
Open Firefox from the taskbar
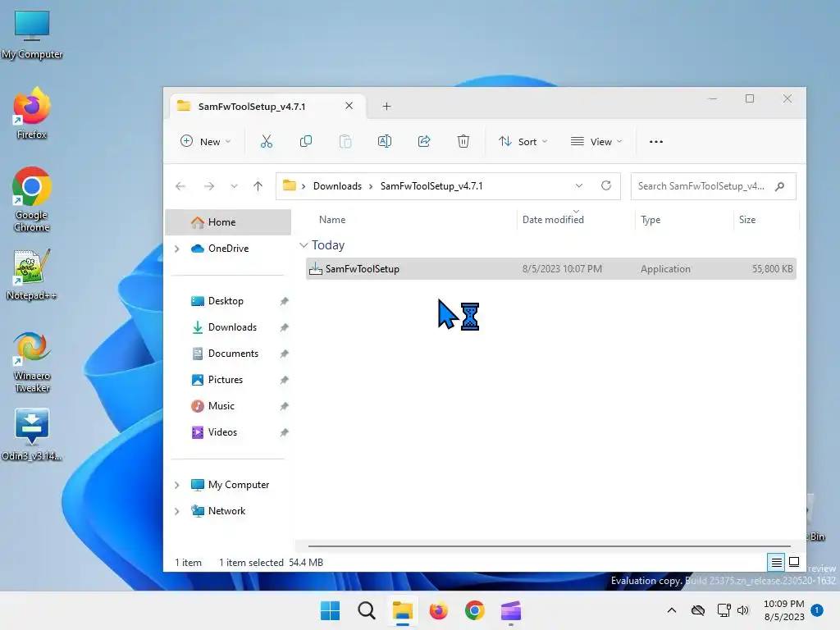click(x=438, y=610)
